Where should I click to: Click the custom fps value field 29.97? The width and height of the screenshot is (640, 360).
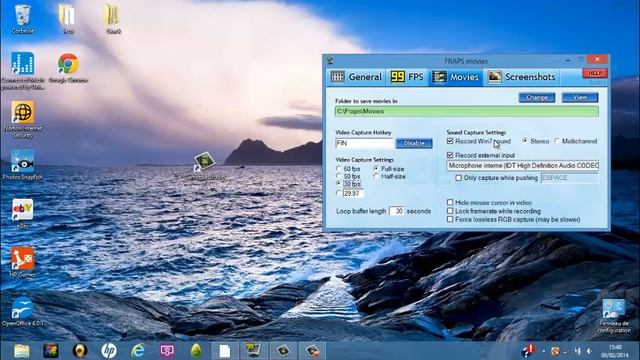click(x=353, y=193)
